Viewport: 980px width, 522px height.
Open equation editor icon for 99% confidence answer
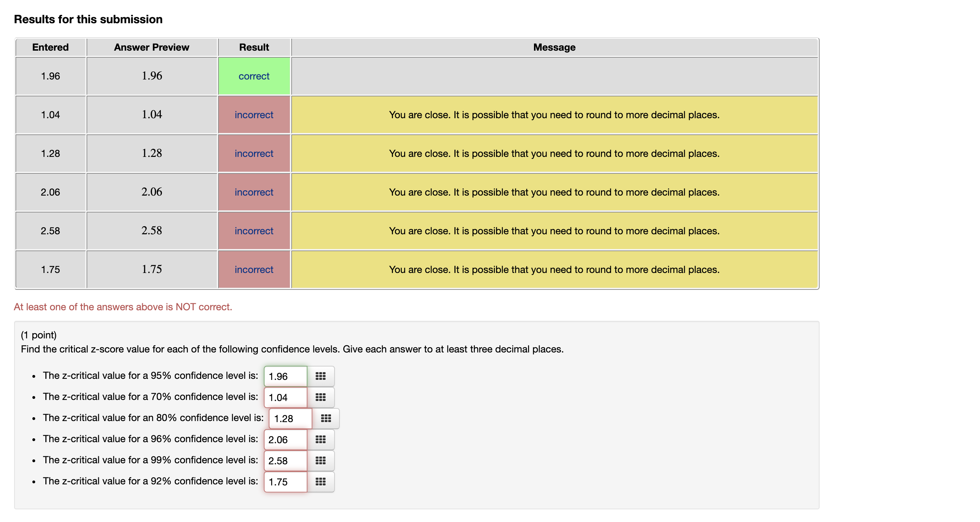click(x=320, y=461)
